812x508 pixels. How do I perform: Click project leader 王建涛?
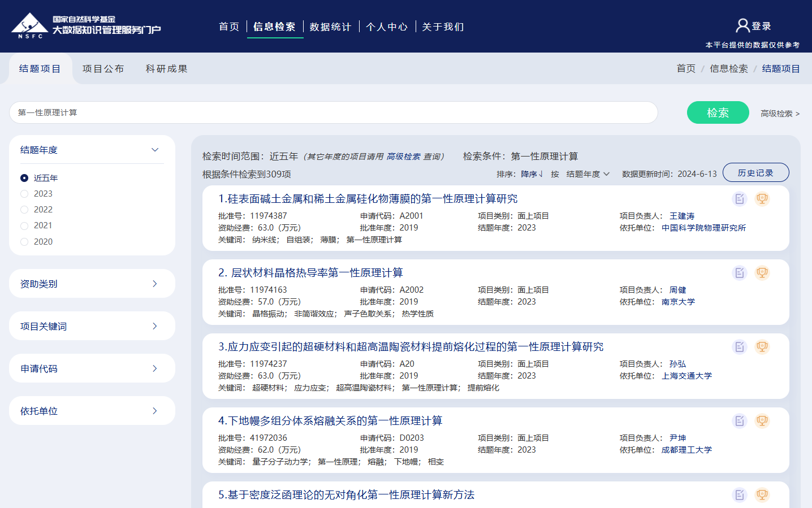tap(682, 216)
